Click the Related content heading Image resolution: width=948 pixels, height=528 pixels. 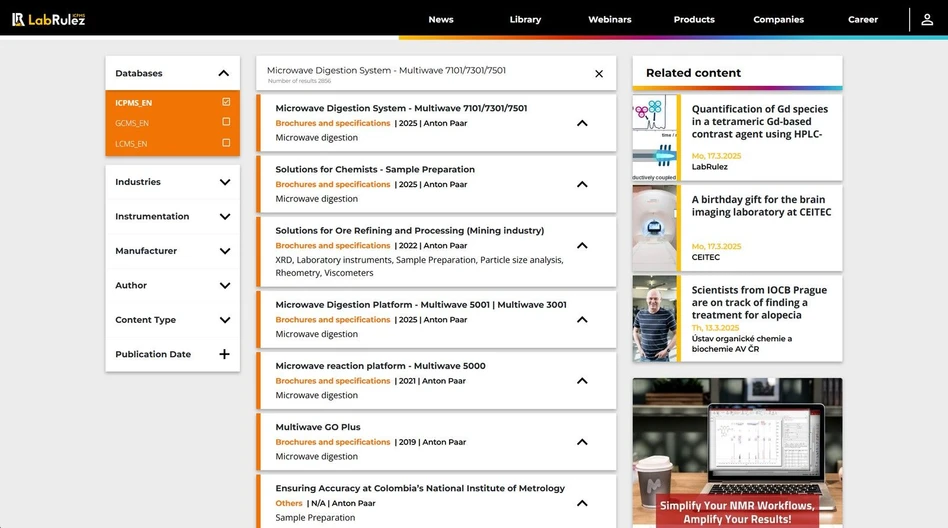tap(693, 73)
